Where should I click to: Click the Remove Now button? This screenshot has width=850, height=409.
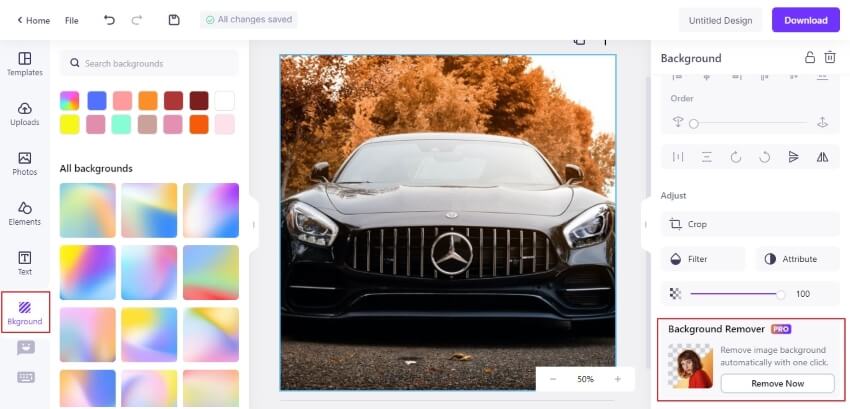(777, 384)
